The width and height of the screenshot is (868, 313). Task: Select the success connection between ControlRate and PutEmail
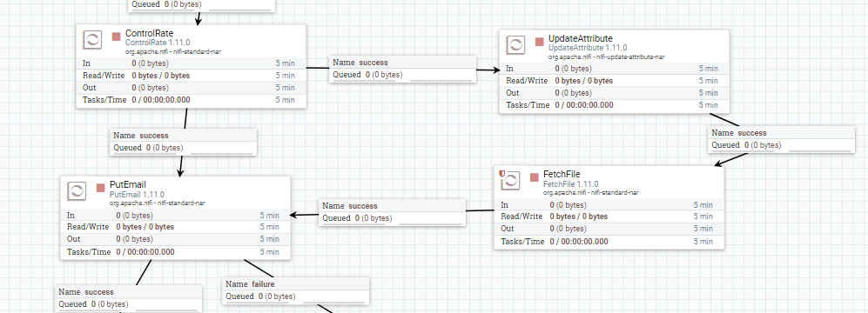183,142
